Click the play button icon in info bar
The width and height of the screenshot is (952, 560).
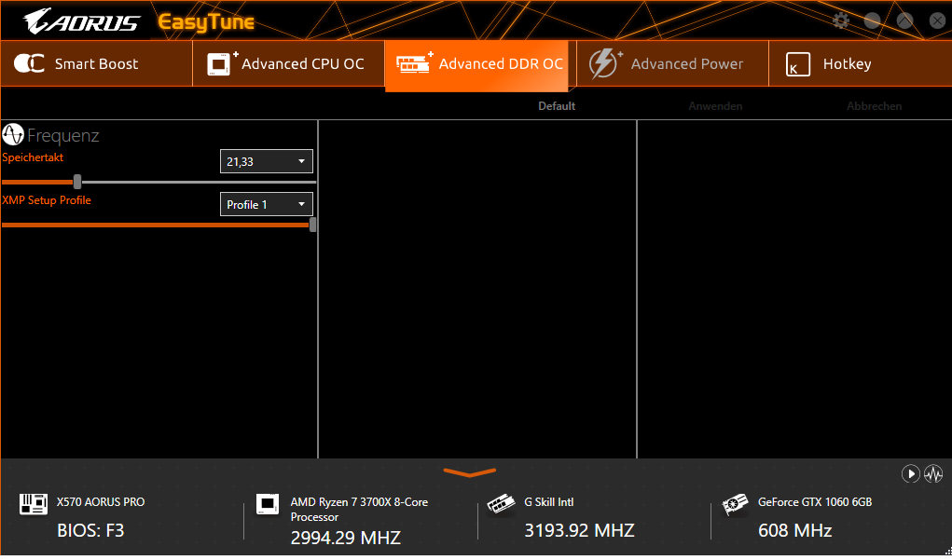(x=910, y=473)
